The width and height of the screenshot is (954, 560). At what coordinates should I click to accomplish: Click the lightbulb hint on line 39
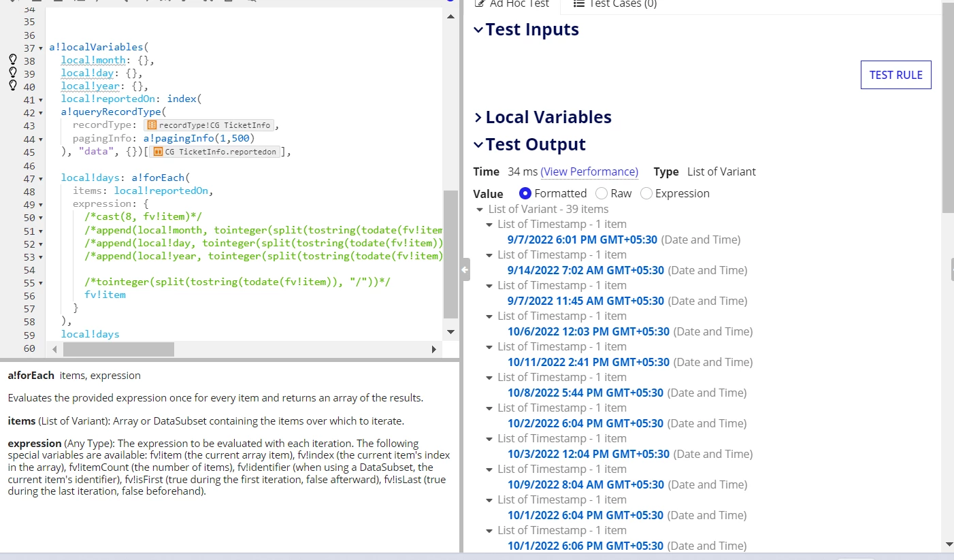tap(12, 73)
